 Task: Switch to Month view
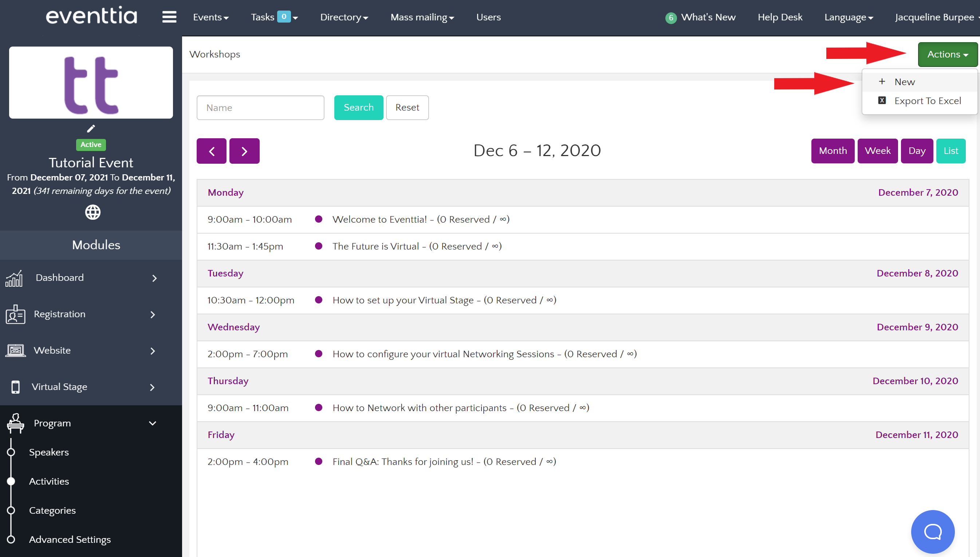(832, 151)
